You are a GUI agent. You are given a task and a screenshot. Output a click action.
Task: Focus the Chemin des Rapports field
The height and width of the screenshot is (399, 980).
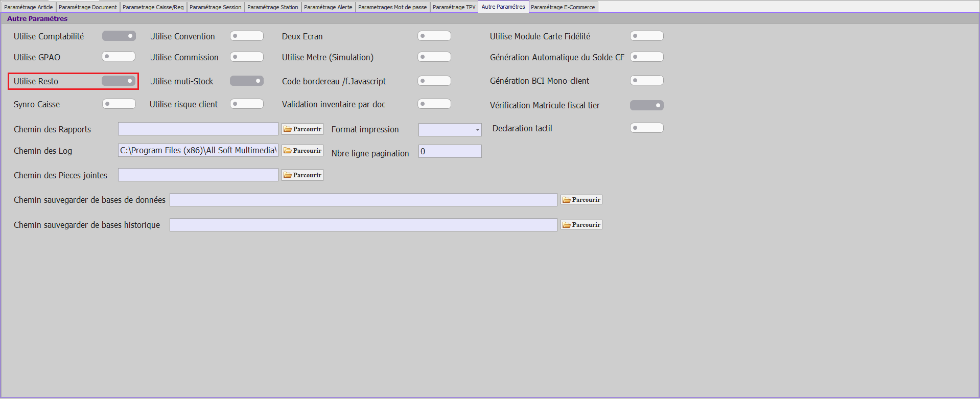[198, 129]
